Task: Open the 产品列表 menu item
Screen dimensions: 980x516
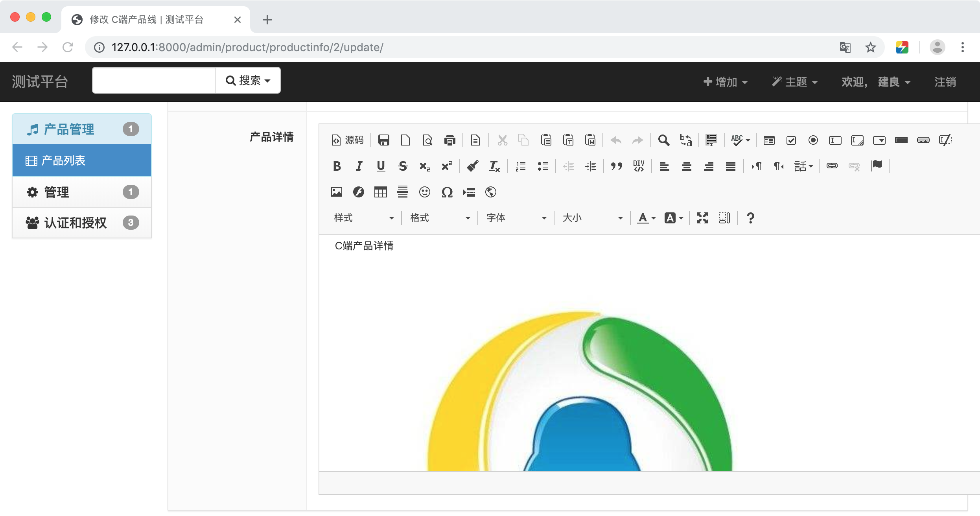Action: point(82,160)
